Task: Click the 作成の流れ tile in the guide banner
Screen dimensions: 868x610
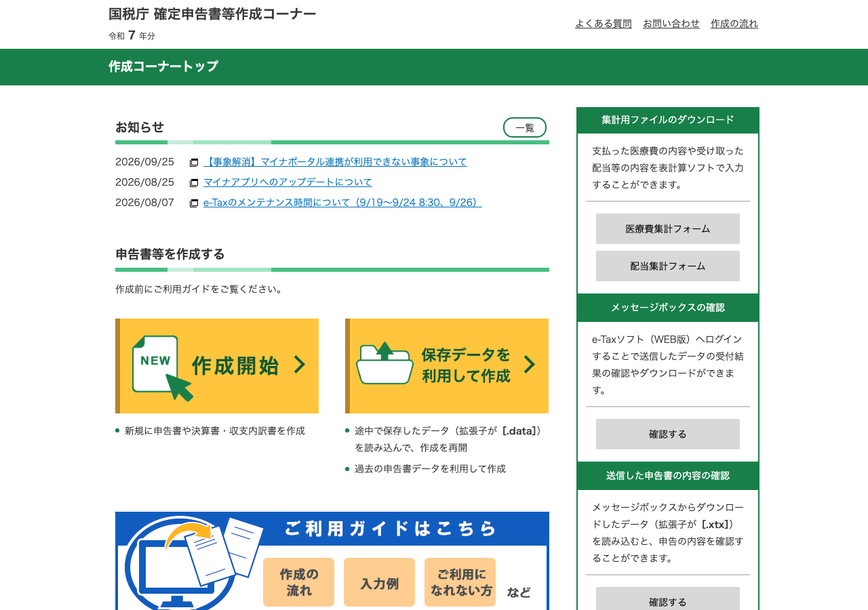Action: coord(298,582)
